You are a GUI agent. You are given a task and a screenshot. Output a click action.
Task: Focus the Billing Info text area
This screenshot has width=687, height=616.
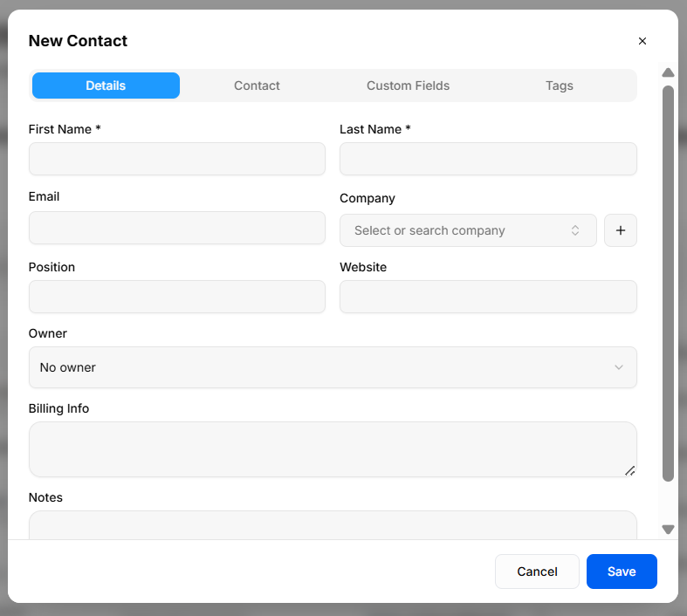point(333,449)
